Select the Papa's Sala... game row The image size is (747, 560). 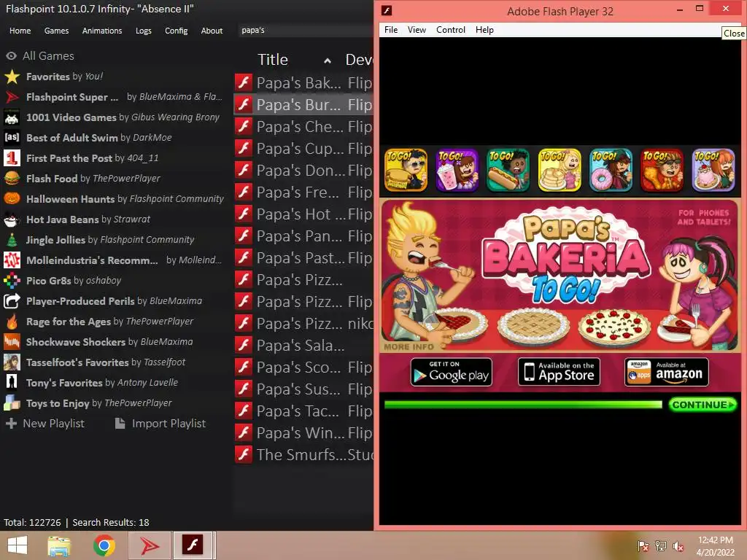[303, 346]
